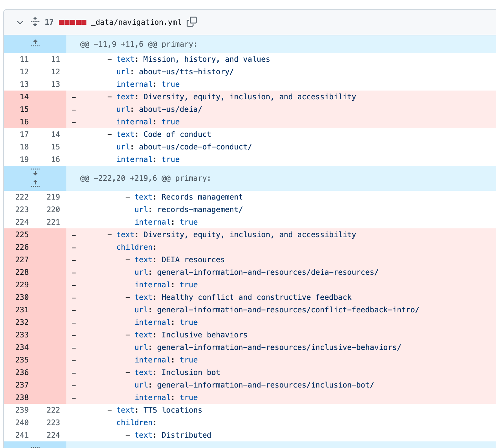Click deleted line number 225

[22, 235]
